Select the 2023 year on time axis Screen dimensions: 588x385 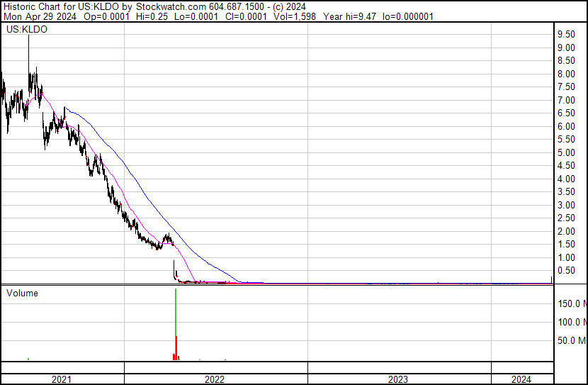398,379
